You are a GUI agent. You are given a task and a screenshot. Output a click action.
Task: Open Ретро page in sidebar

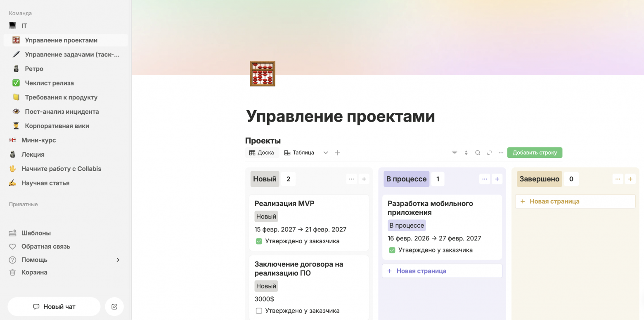pyautogui.click(x=66, y=69)
